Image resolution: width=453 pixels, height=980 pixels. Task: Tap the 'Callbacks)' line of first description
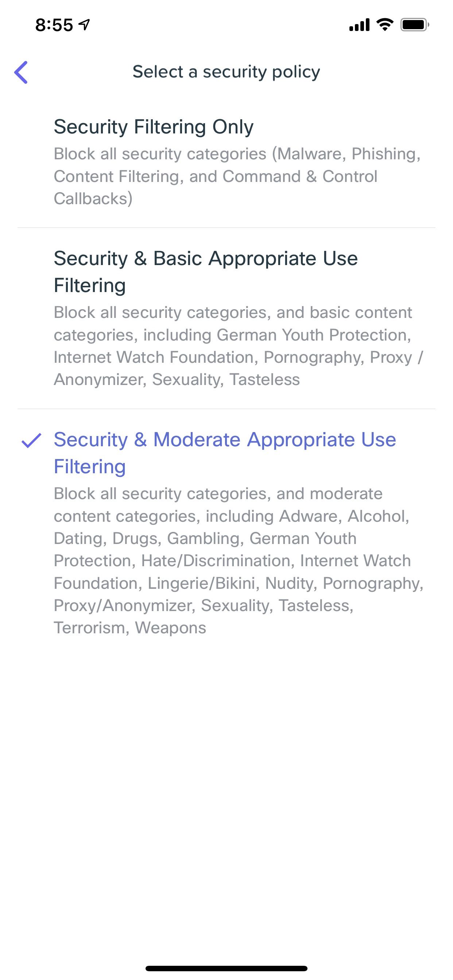tap(93, 199)
